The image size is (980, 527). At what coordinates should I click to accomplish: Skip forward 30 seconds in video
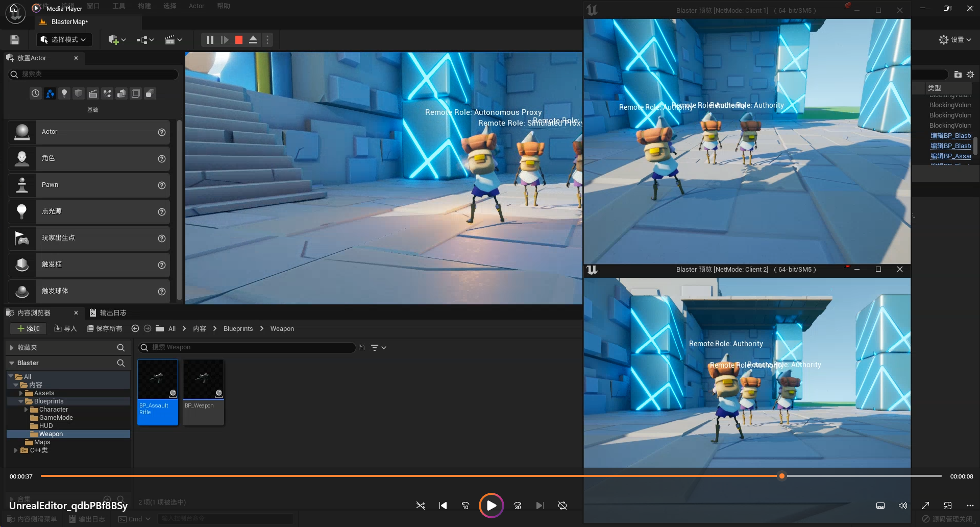(518, 506)
